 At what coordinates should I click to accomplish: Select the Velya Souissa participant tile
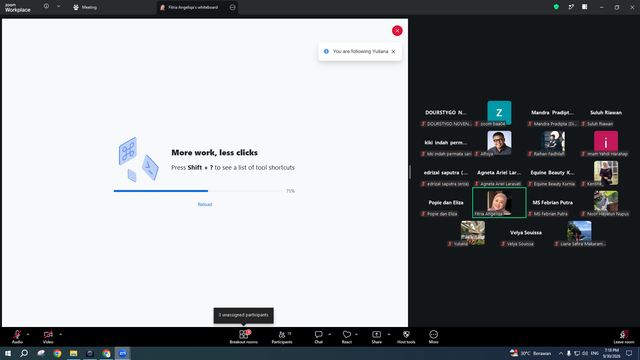(x=526, y=233)
